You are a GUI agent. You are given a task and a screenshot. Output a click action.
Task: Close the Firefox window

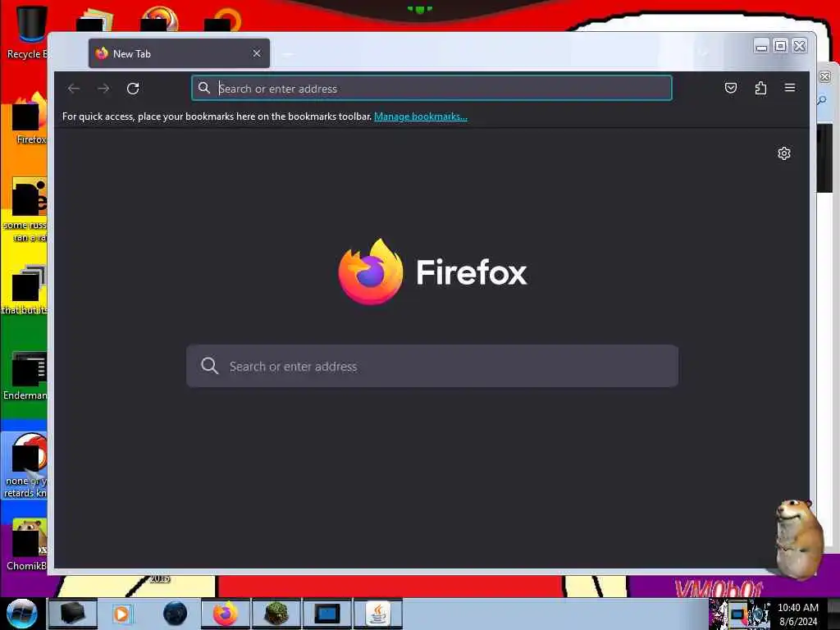799,47
